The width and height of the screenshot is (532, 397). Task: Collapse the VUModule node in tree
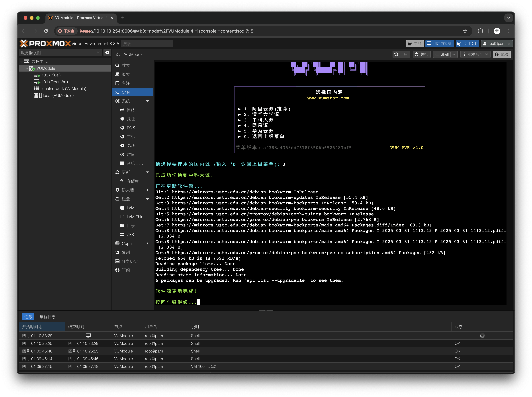point(27,68)
